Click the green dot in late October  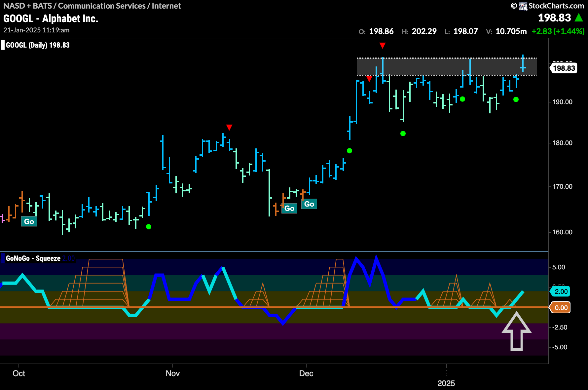click(x=149, y=227)
